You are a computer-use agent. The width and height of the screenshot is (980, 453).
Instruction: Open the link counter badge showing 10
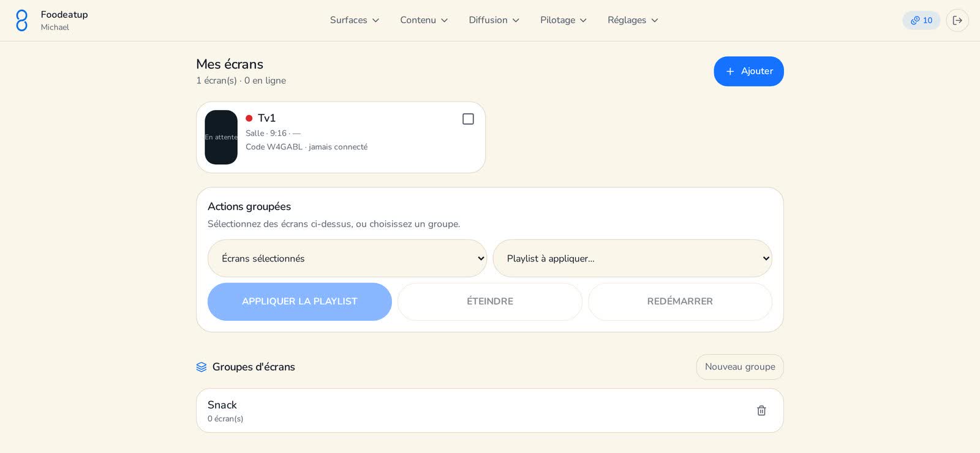click(x=921, y=20)
